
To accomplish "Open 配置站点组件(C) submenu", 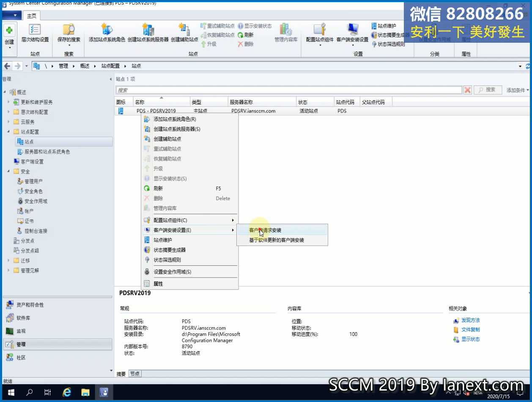I will [189, 220].
